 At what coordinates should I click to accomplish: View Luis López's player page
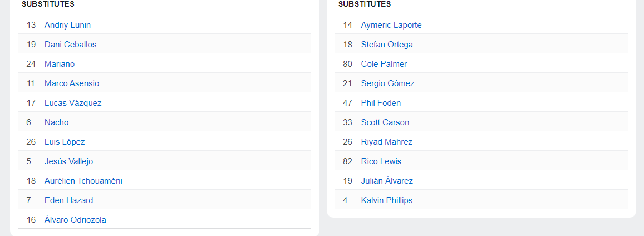point(65,142)
